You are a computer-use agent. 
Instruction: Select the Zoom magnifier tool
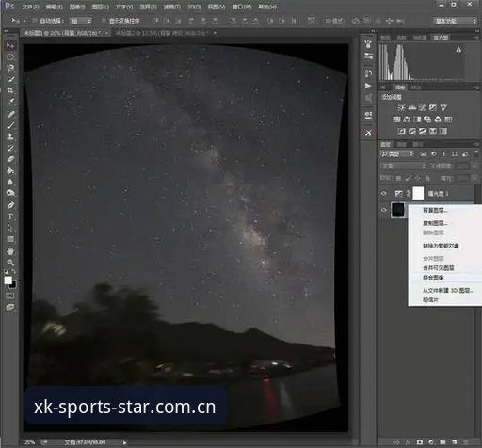10,263
